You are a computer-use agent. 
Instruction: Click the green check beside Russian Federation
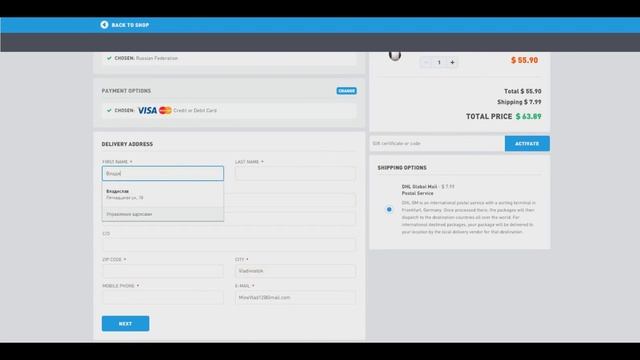point(109,58)
